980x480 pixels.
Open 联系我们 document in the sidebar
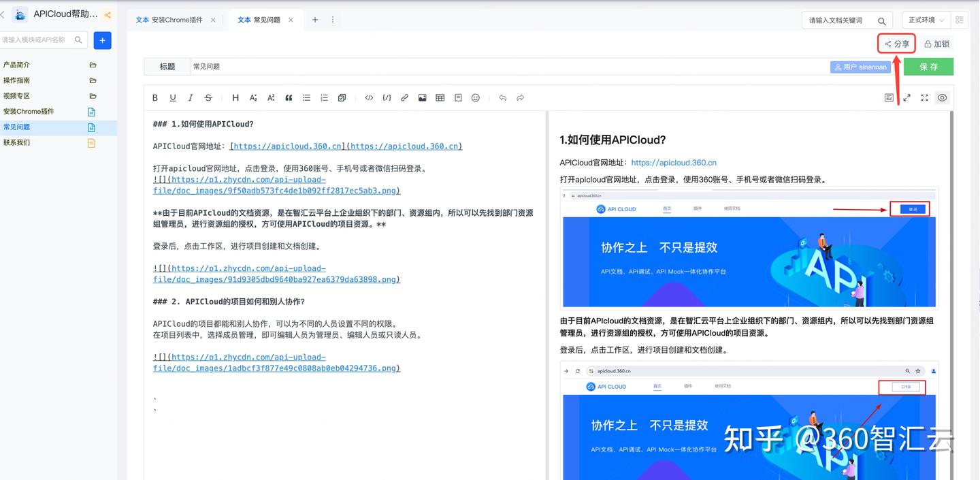click(16, 143)
